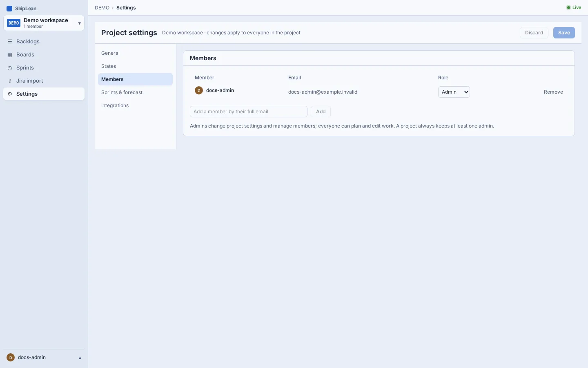The image size is (588, 368).
Task: Switch to the States settings tab
Action: click(x=135, y=66)
